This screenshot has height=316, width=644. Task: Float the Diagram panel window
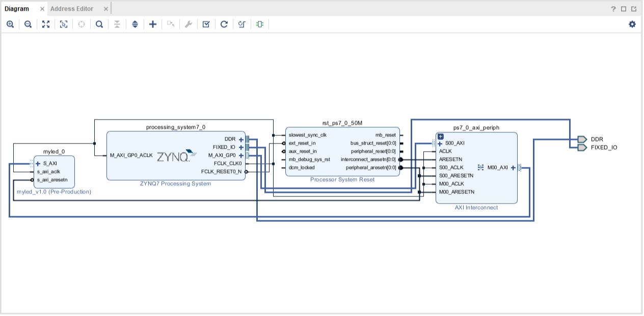click(x=634, y=9)
